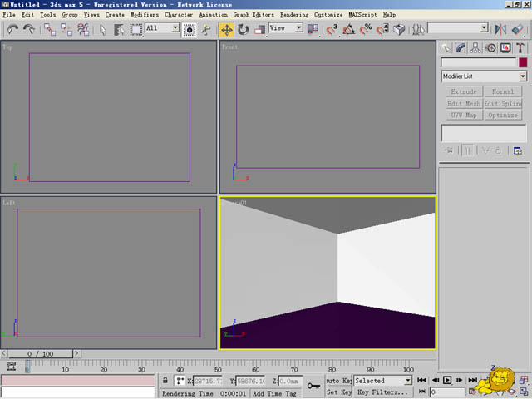The height and width of the screenshot is (399, 532).
Task: Click the Key Filters button
Action: 382,392
